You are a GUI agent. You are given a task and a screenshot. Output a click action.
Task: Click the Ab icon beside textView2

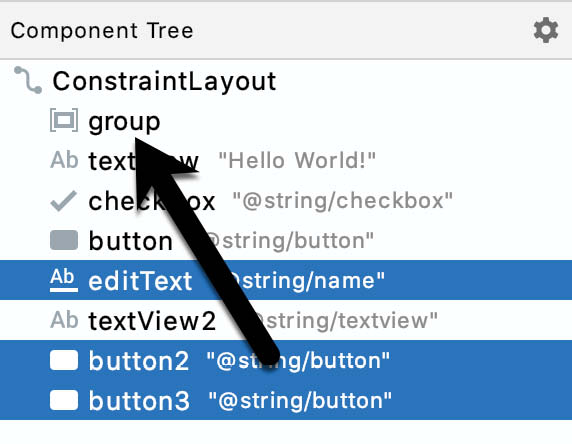point(64,320)
